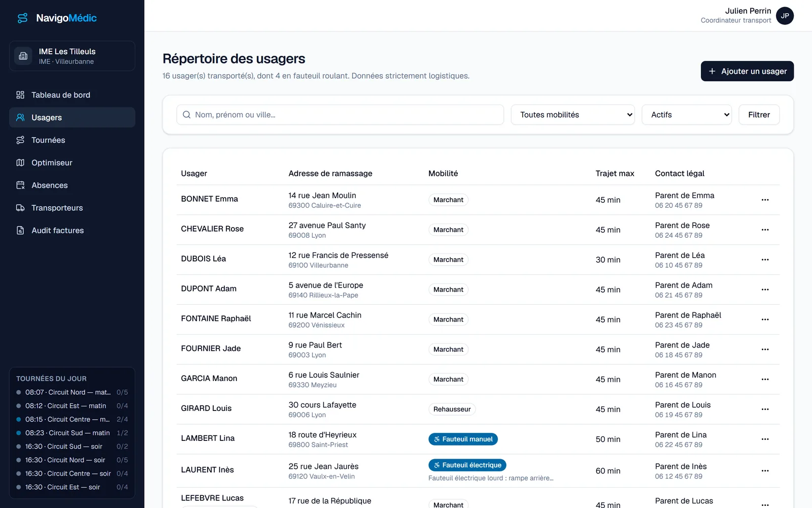Focus the Nom, prénom ou ville search field
Viewport: 812px width, 508px height.
pos(340,115)
